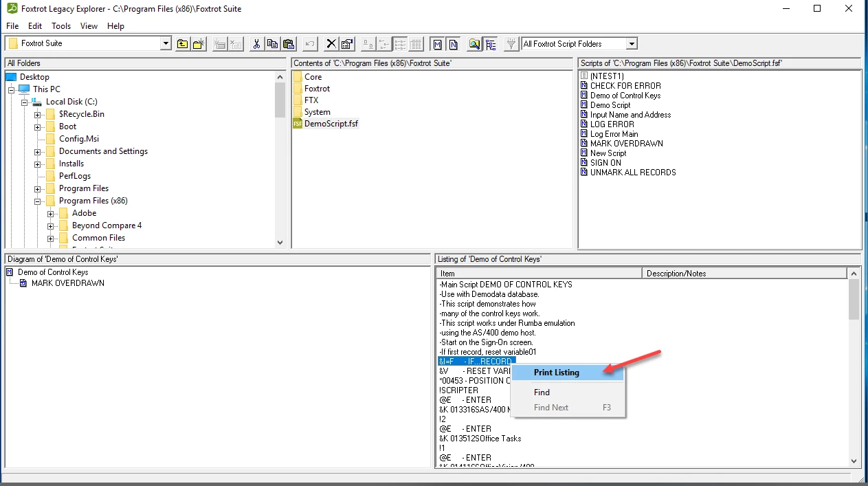The width and height of the screenshot is (868, 486).
Task: Click the Delete X icon
Action: pos(331,44)
